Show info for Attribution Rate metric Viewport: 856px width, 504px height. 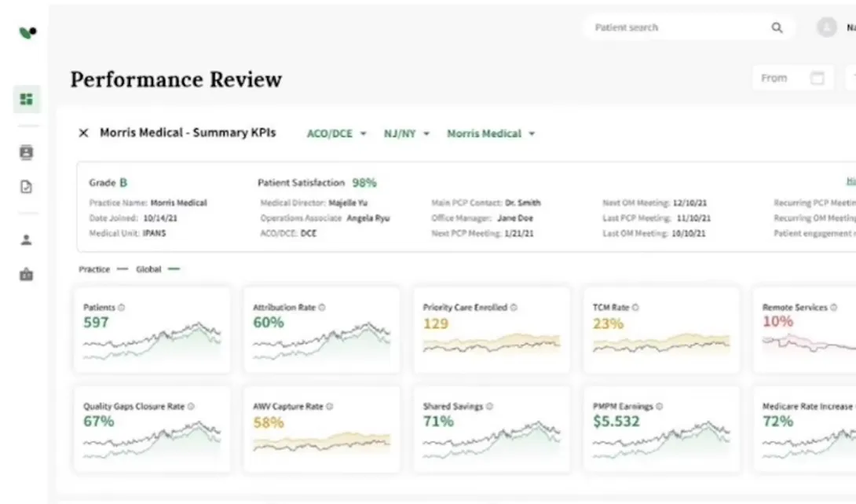point(321,308)
